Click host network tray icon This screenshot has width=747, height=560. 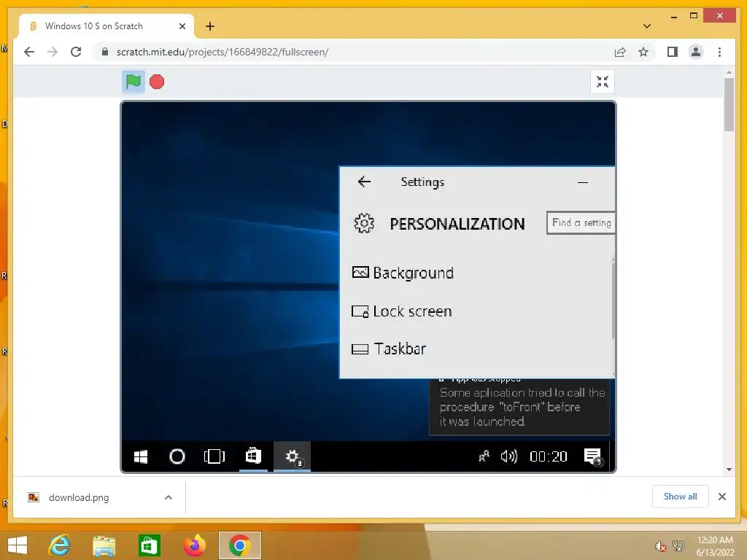pos(678,545)
